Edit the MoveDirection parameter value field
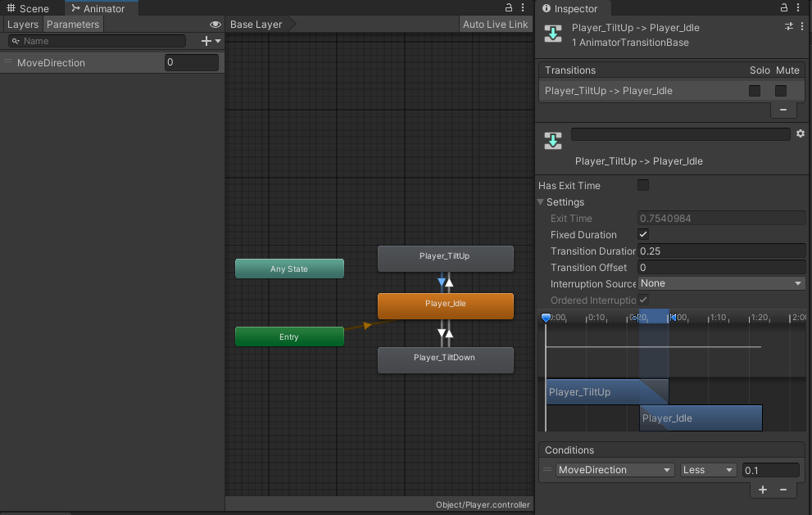812x515 pixels. tap(192, 62)
